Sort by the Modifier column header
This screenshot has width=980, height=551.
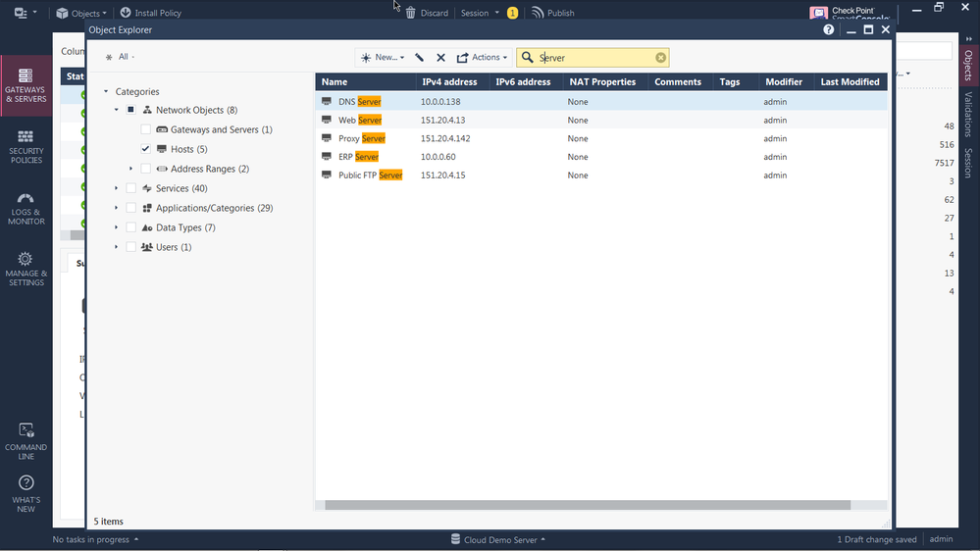(785, 81)
